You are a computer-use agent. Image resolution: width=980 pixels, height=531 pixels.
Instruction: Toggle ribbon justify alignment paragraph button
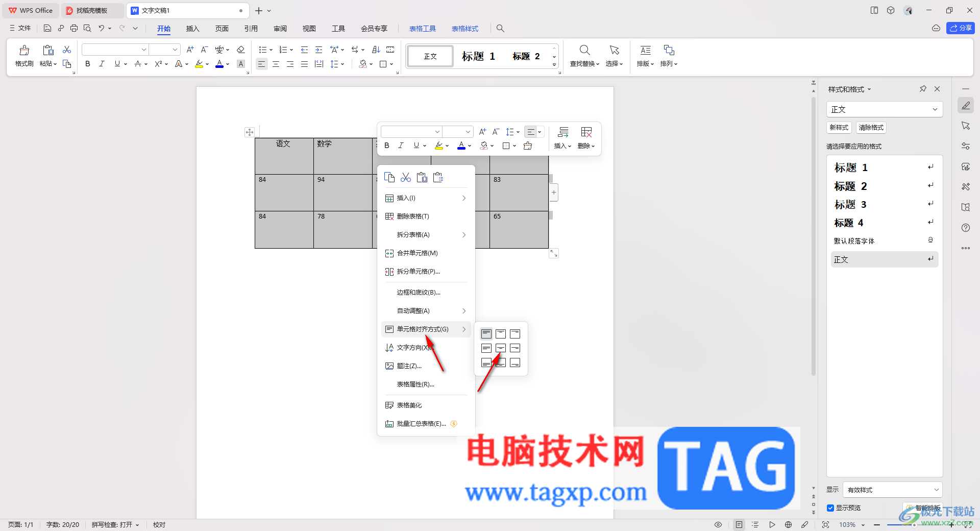coord(304,64)
